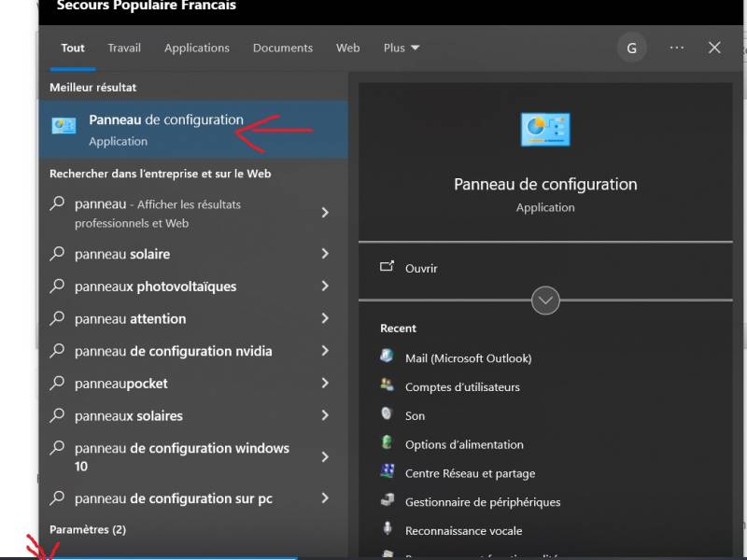747x560 pixels.
Task: Click magnifier icon beside 'panneau solaire'
Action: coord(57,253)
